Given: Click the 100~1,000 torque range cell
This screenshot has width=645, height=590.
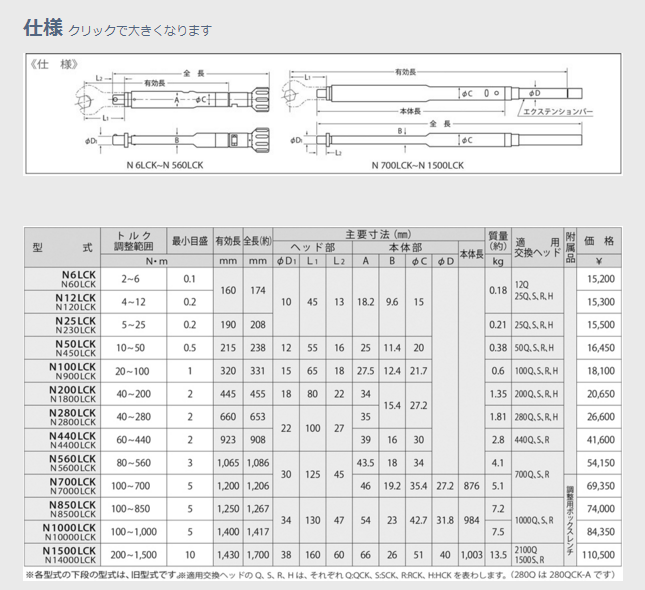Looking at the screenshot, I should (x=134, y=533).
